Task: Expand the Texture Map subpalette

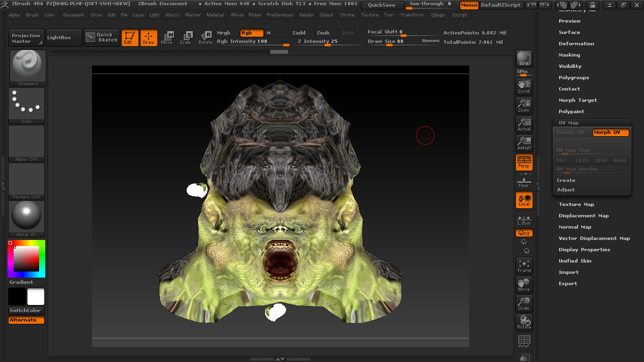Action: pyautogui.click(x=576, y=204)
